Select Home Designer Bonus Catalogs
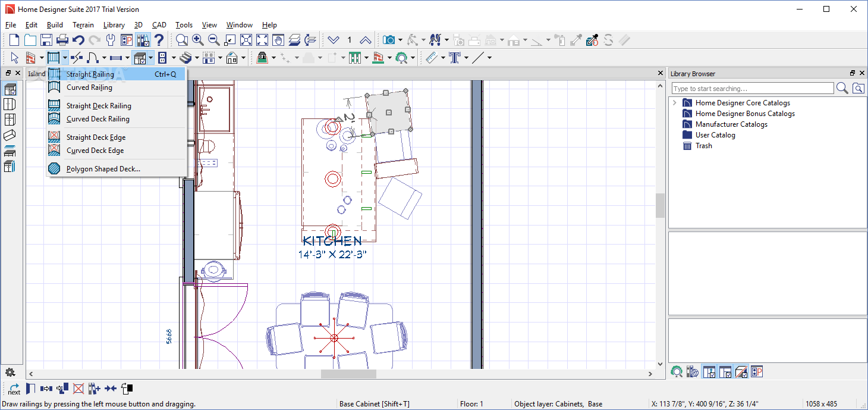868x410 pixels. tap(745, 114)
